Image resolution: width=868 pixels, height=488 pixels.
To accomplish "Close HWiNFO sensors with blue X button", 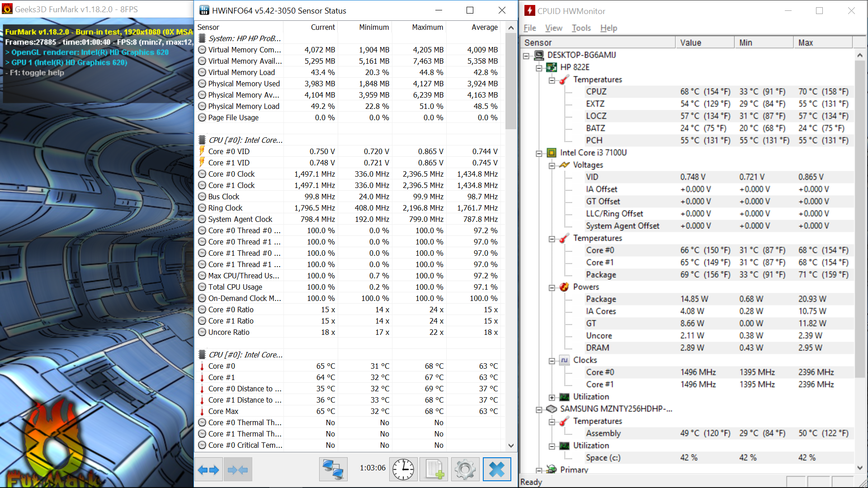I will 497,469.
